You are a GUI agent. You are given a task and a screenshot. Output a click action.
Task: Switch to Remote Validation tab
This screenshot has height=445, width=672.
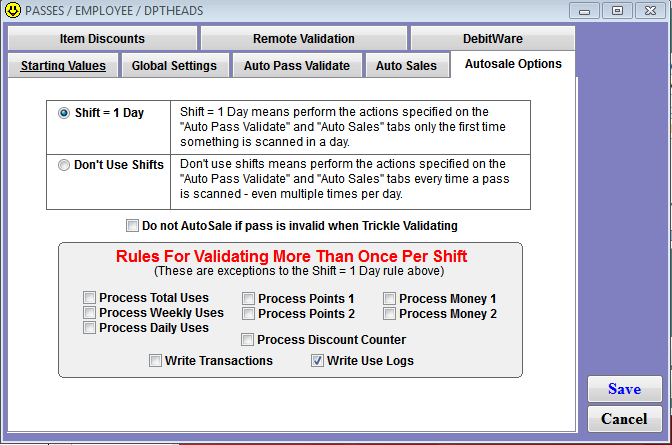point(304,39)
